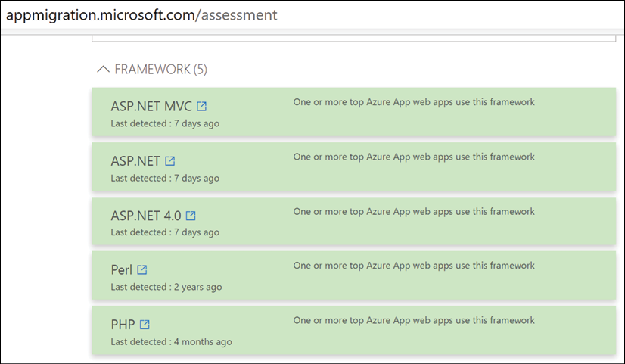
Task: Click the partially visible box above FRAMEWORK
Action: (x=354, y=39)
